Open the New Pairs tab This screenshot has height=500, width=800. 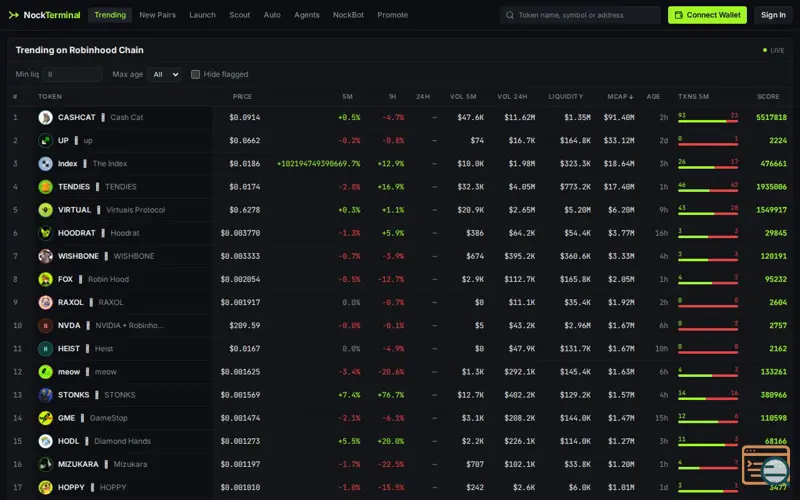pyautogui.click(x=157, y=15)
